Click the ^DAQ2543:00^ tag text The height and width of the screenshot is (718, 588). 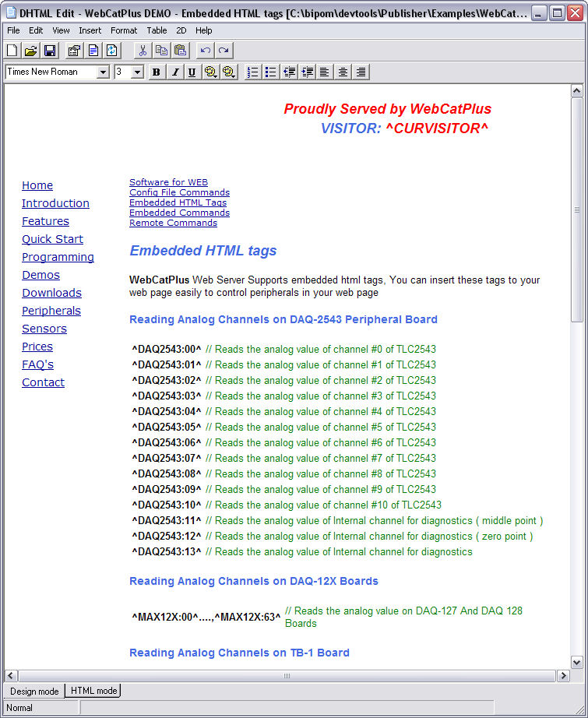(x=167, y=350)
